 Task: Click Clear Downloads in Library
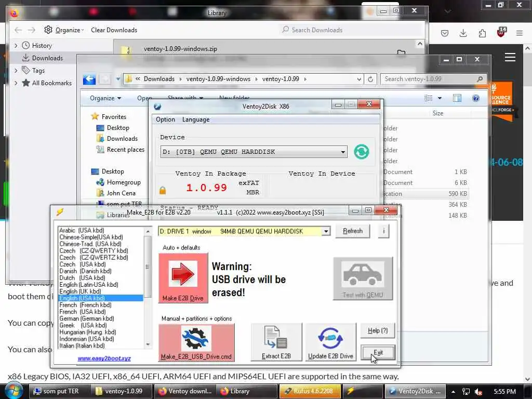click(x=114, y=30)
